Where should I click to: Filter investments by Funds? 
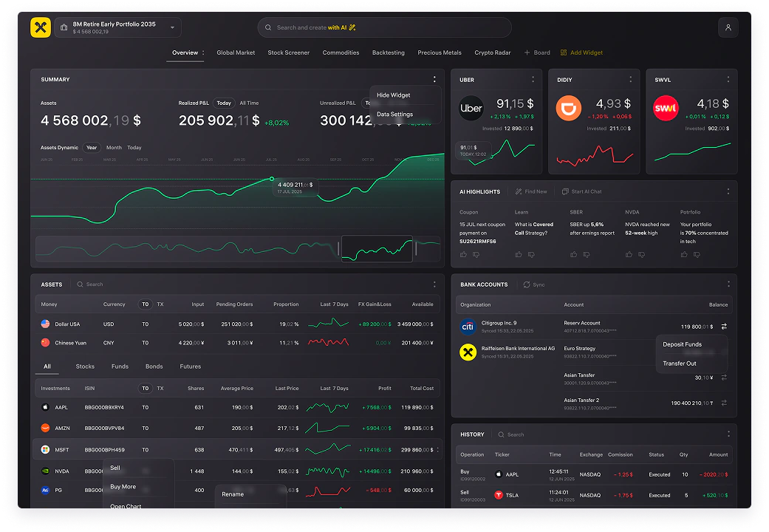click(120, 366)
